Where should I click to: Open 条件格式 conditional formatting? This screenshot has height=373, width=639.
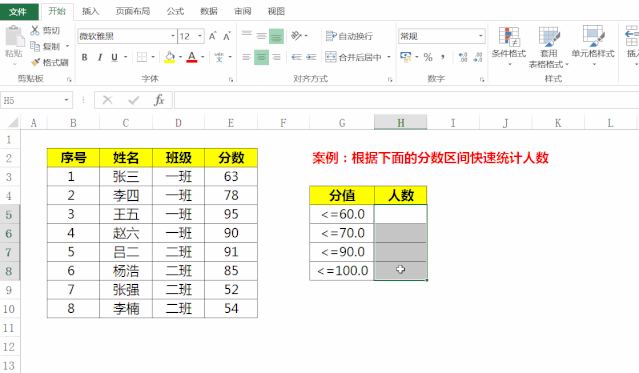coord(509,46)
